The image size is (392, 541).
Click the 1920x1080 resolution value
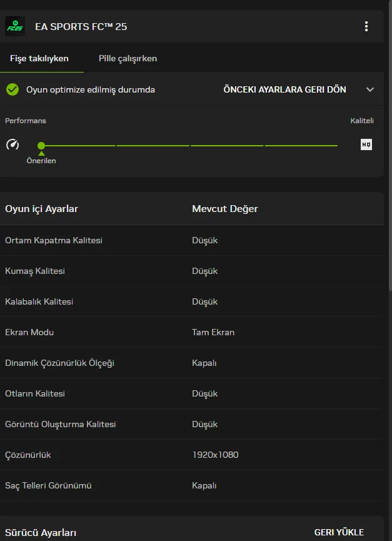pyautogui.click(x=215, y=455)
